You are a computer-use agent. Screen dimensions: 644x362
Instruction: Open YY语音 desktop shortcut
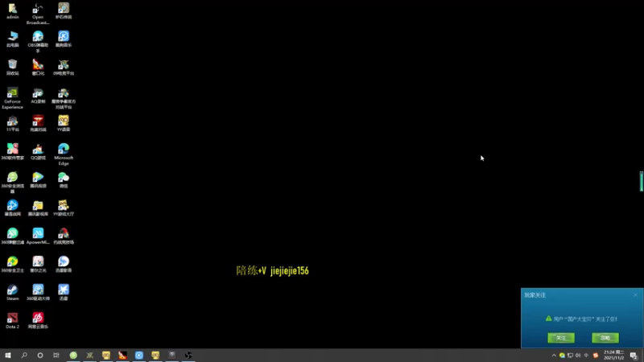point(64,124)
